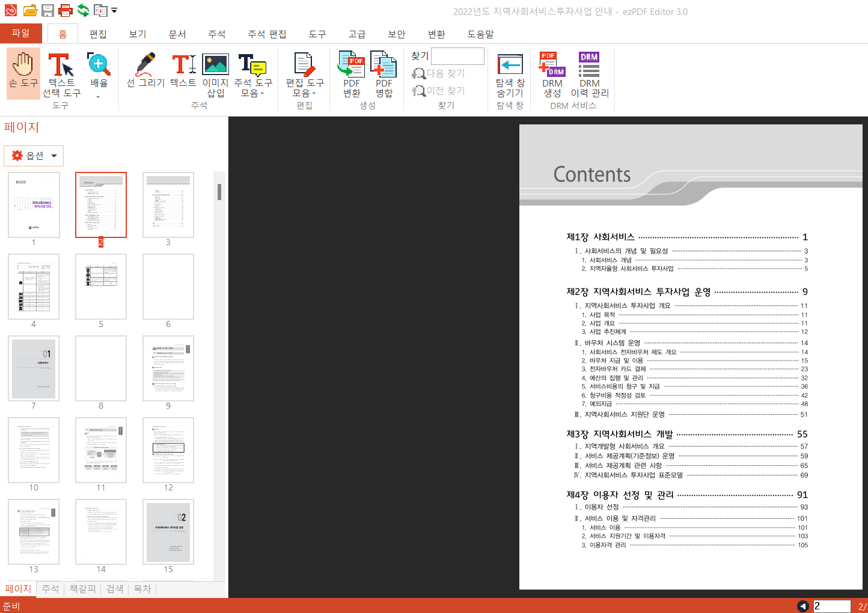Viewport: 868px width, 613px height.
Task: Select page 4 thumbnail
Action: [34, 287]
